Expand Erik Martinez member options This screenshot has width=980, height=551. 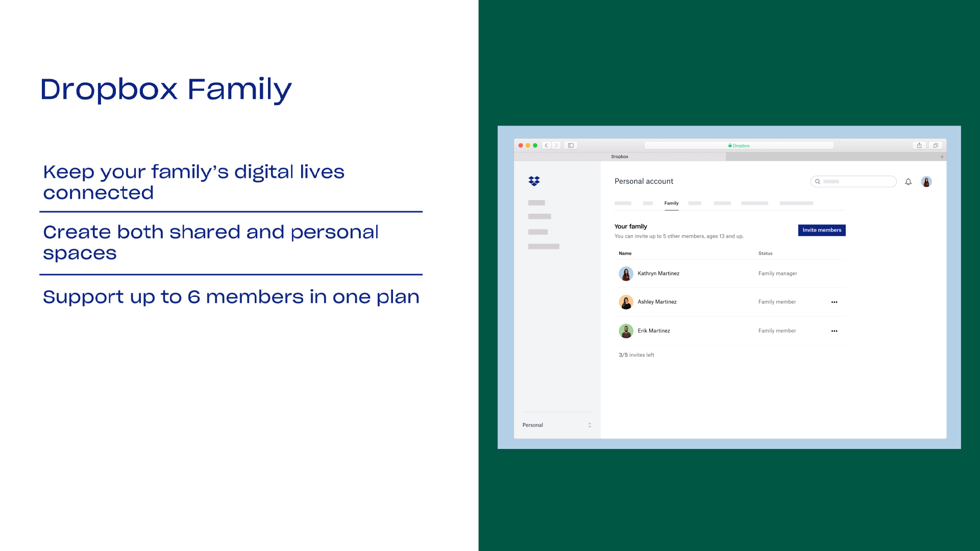coord(834,330)
